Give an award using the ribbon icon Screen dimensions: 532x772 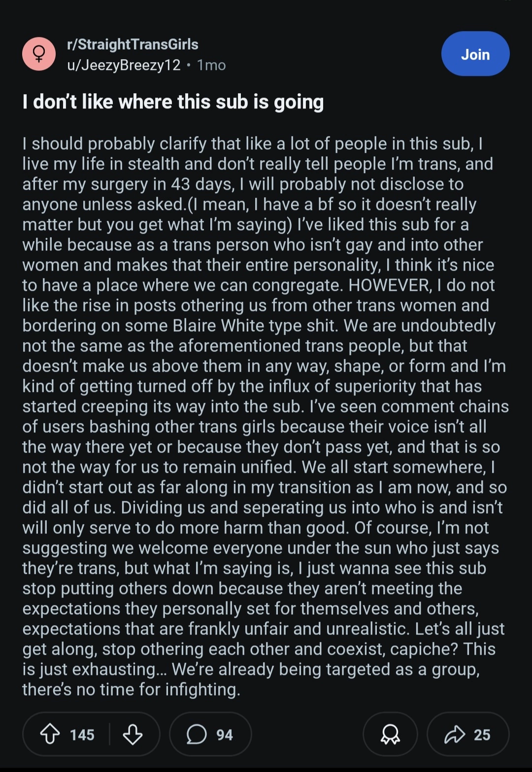[x=390, y=734]
